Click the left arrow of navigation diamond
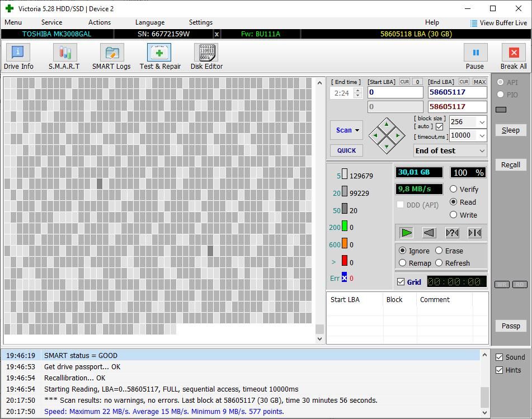 point(375,136)
